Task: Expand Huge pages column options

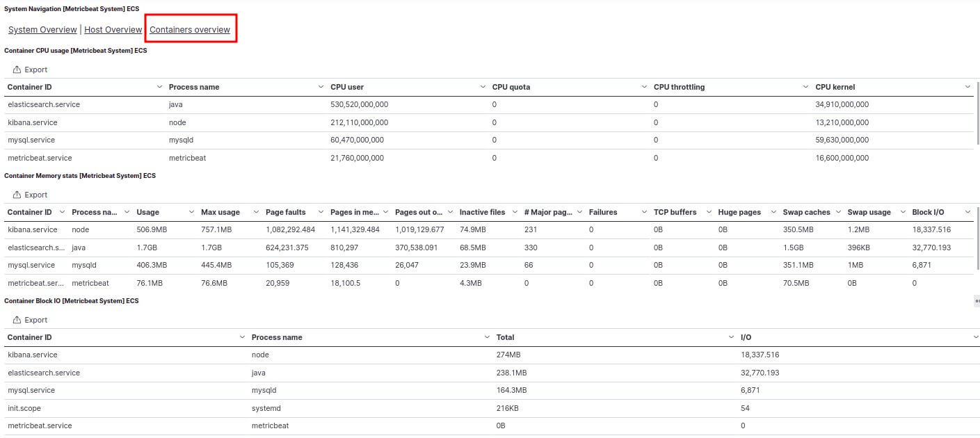Action: pyautogui.click(x=773, y=212)
